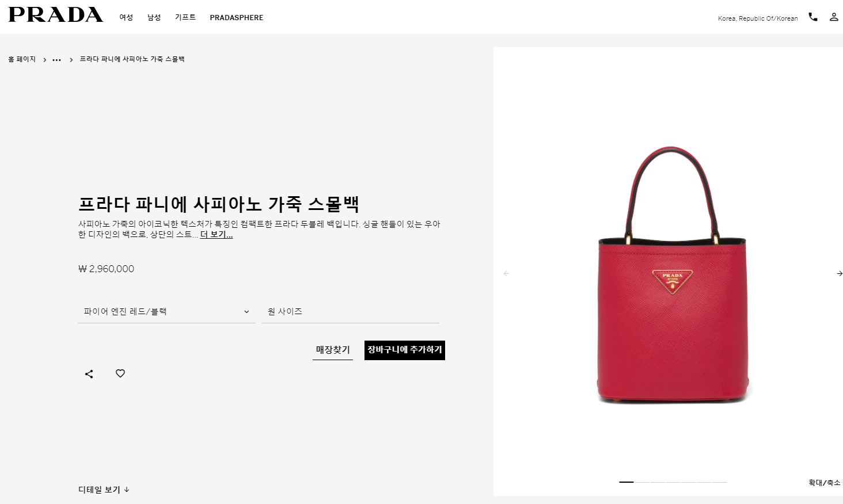Expand 디테일 보기 section
Screen dimensions: 843x504
click(x=104, y=490)
